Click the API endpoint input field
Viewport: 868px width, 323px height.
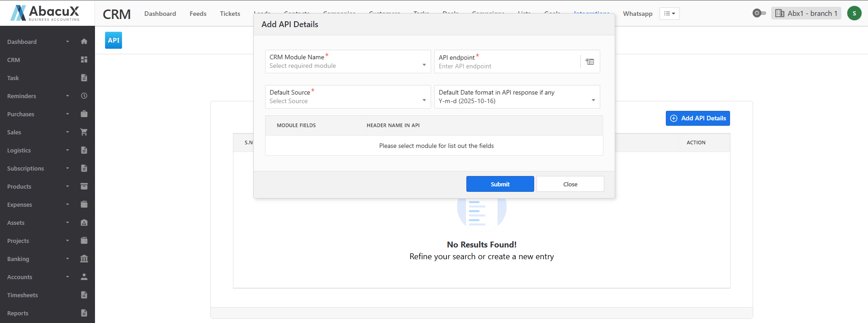507,66
